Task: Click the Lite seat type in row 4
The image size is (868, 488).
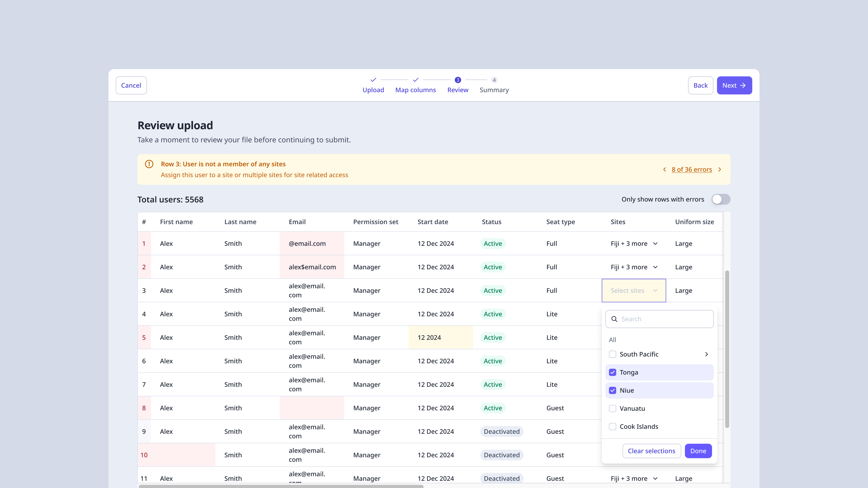Action: pyautogui.click(x=552, y=314)
